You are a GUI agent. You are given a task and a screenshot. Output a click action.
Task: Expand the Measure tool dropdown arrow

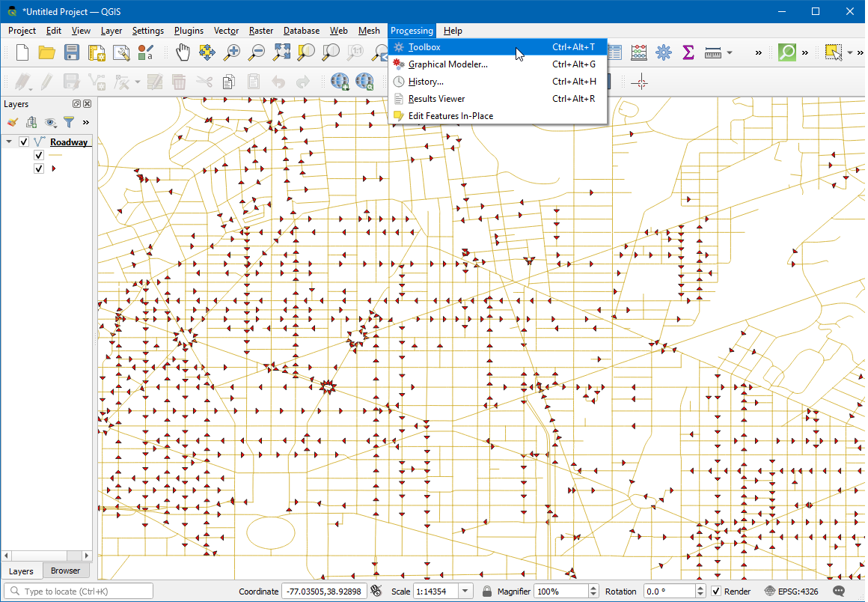[x=730, y=52]
